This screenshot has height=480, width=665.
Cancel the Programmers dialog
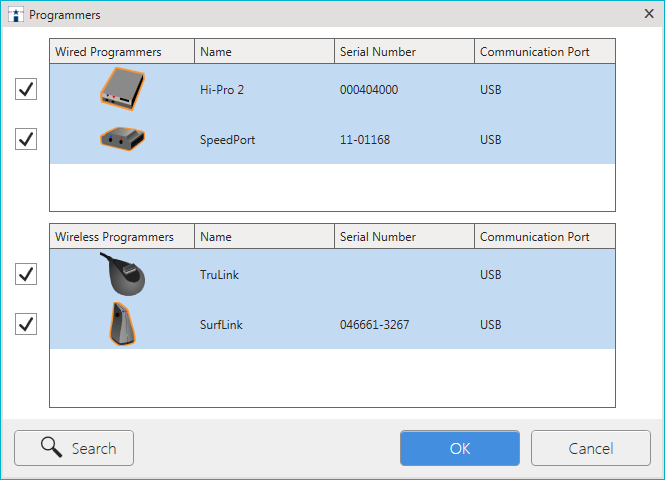pos(591,448)
